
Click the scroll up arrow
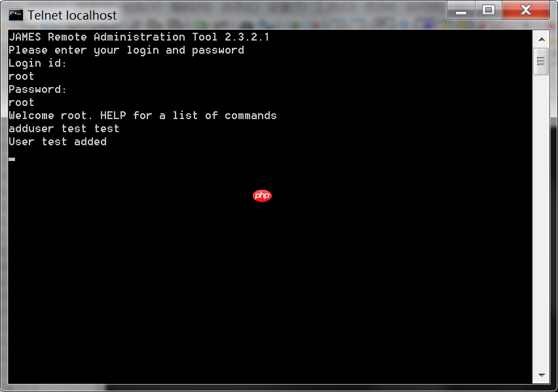tap(542, 39)
